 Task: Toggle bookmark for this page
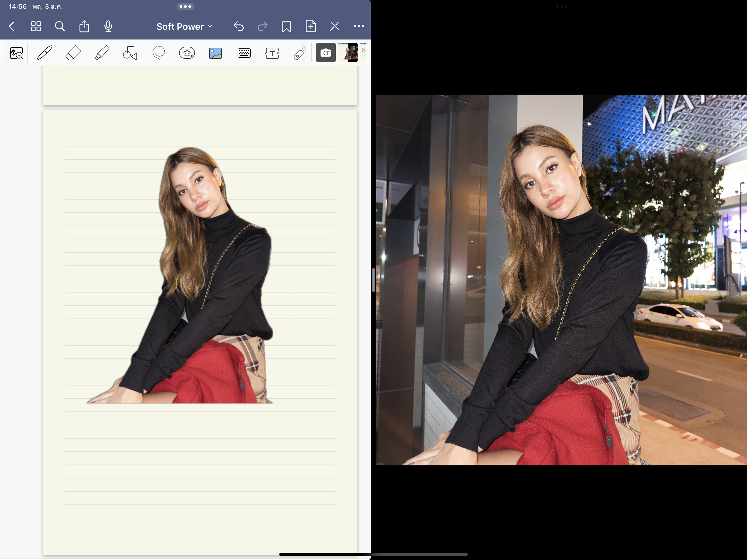click(x=286, y=26)
